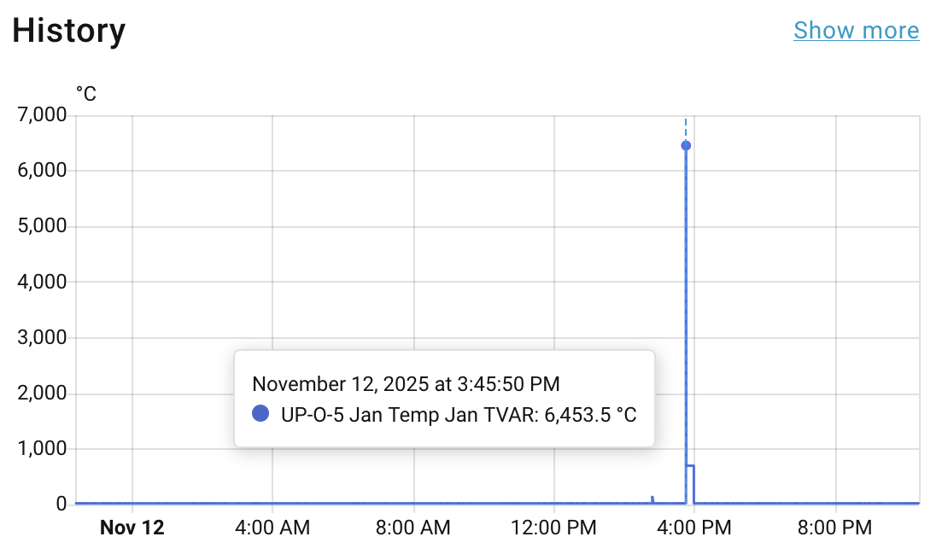Click the 1,000 y-axis label
The image size is (948, 560).
42,449
